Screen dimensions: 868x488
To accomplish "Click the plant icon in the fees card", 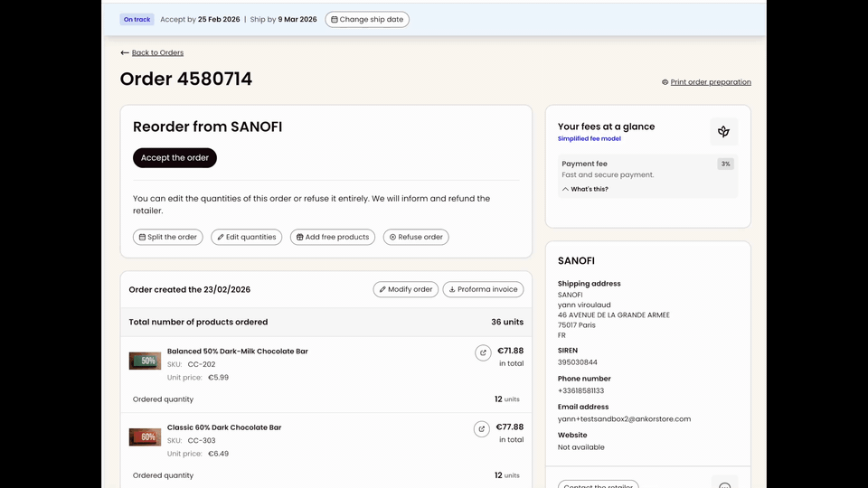I will click(723, 132).
